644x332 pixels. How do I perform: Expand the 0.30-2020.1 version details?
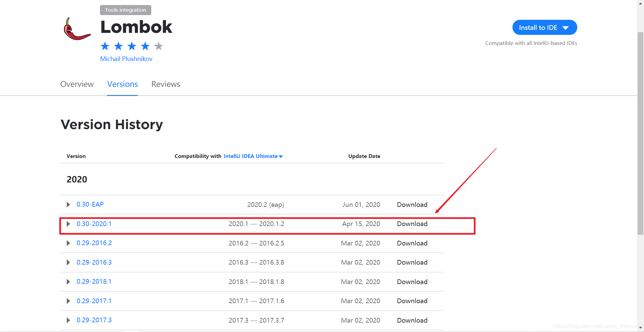pyautogui.click(x=68, y=224)
